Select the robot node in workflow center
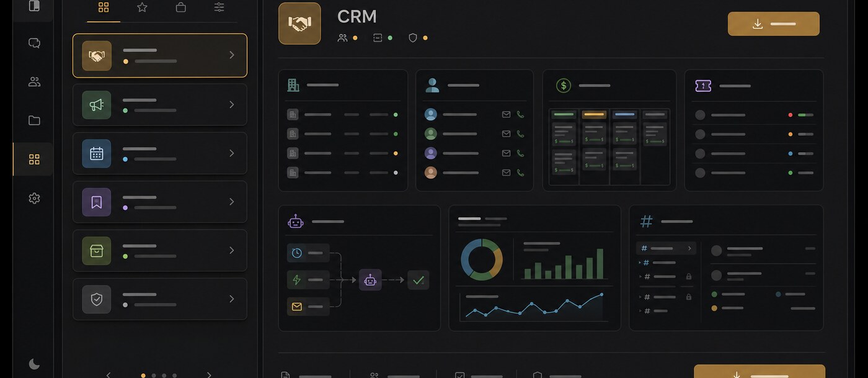Viewport: 868px width, 378px height. click(x=370, y=280)
